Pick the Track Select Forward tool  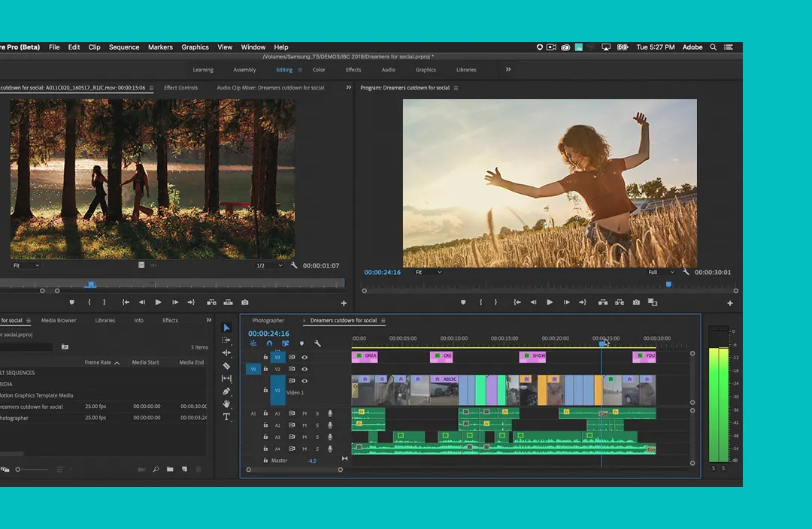(226, 340)
